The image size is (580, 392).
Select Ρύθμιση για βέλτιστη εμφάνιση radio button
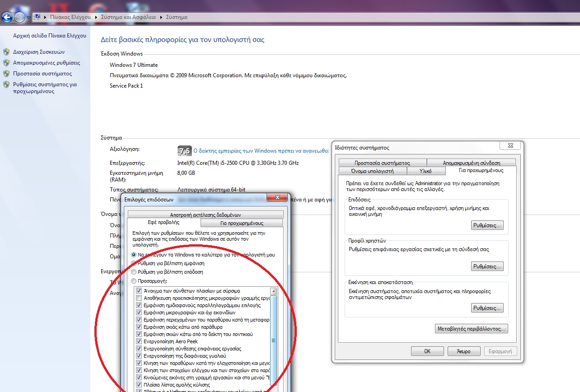tap(134, 263)
